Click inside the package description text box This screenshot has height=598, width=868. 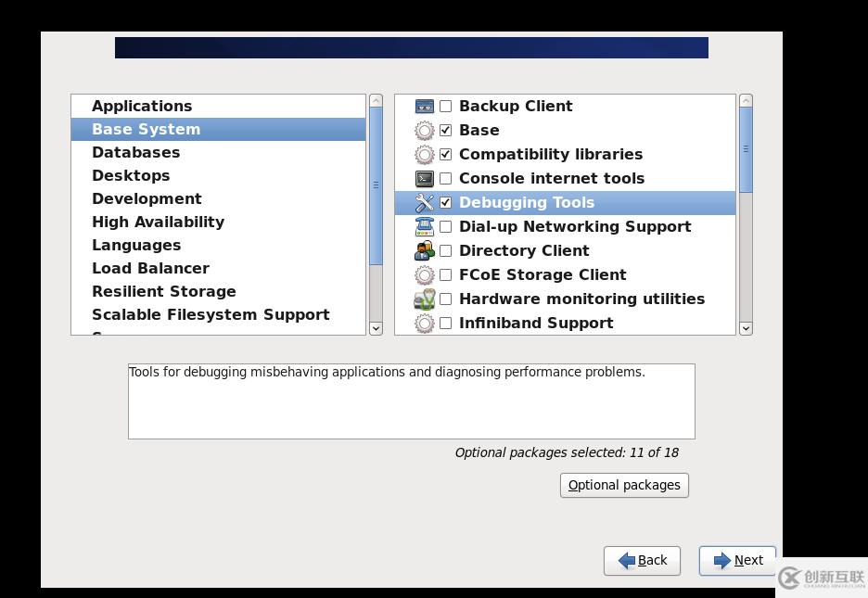coord(412,401)
